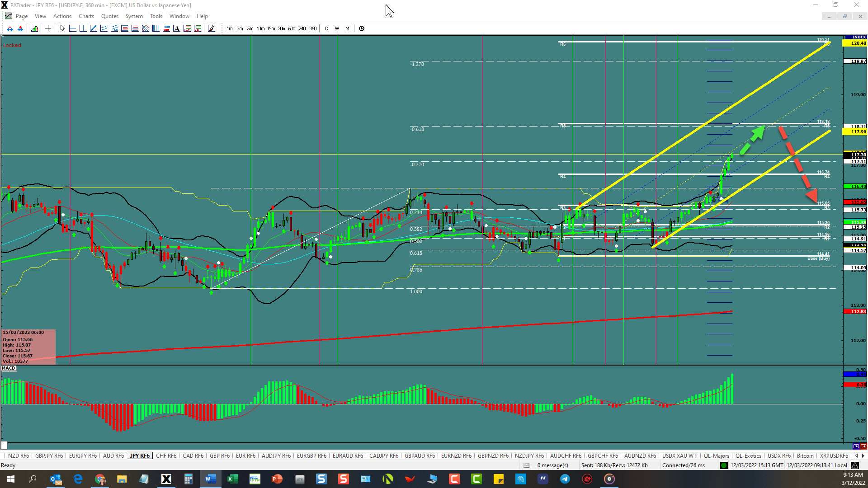This screenshot has width=868, height=488.
Task: Pick the trend line drawing tool
Action: (x=93, y=28)
